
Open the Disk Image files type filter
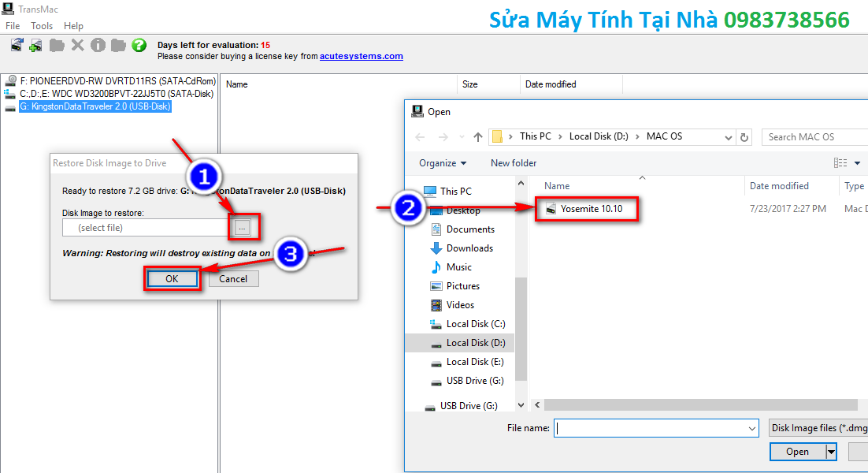click(818, 428)
